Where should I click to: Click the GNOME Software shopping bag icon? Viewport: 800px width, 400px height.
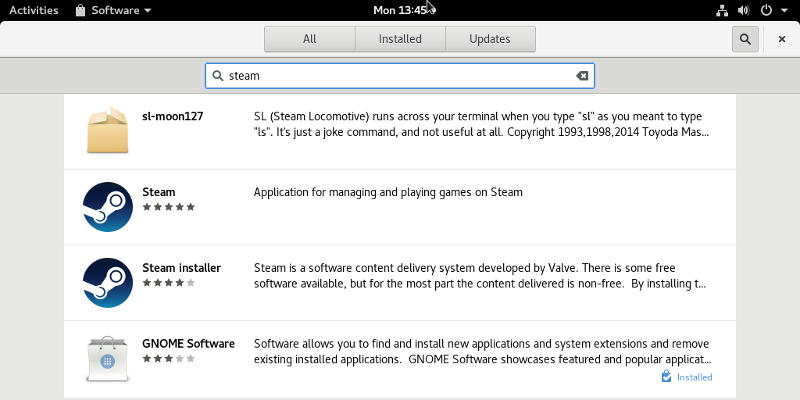[107, 359]
